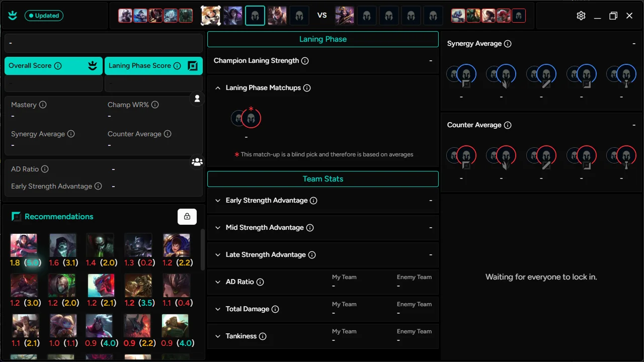Click the lock button in Recommendations panel
Screen dimensions: 644x362
(x=187, y=216)
